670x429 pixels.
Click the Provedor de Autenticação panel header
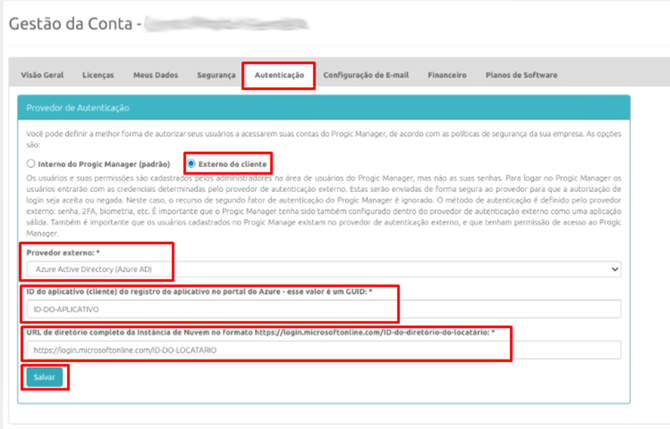click(323, 108)
